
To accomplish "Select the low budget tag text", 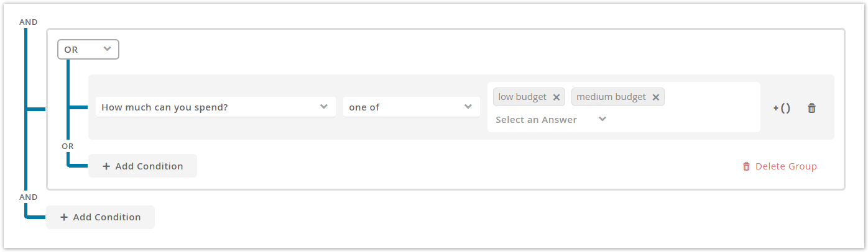I will click(x=522, y=97).
